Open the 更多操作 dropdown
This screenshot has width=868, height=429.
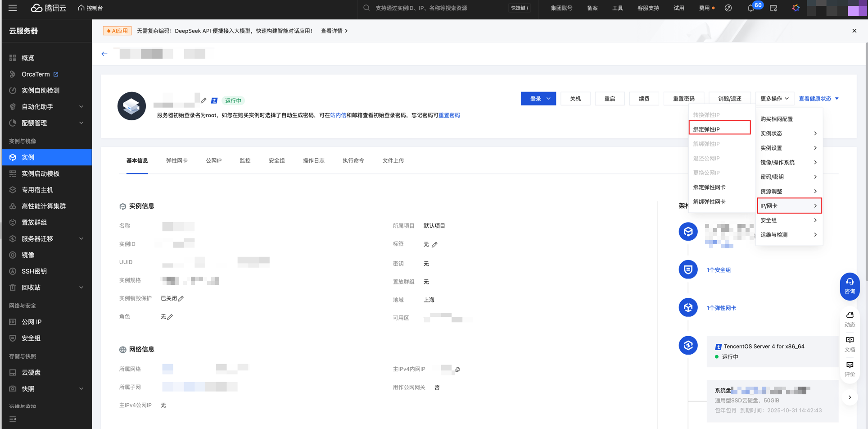point(774,99)
